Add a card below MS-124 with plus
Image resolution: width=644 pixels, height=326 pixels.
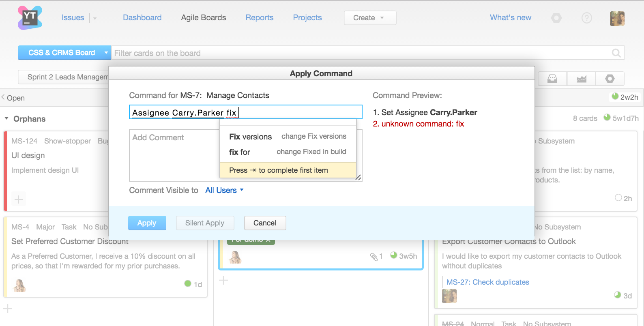(x=19, y=199)
